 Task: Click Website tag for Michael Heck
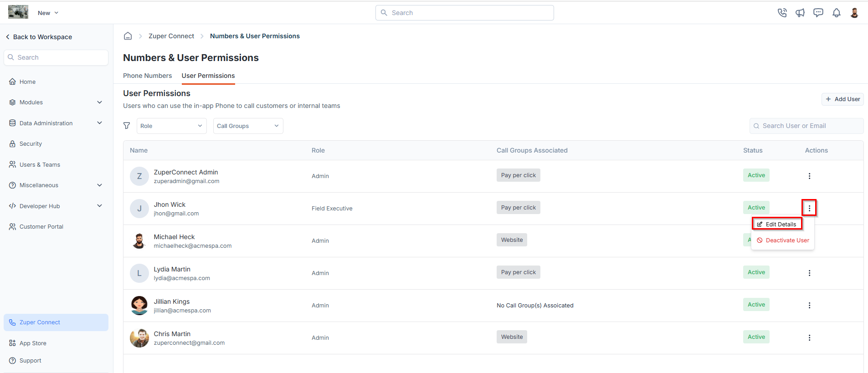[512, 240]
